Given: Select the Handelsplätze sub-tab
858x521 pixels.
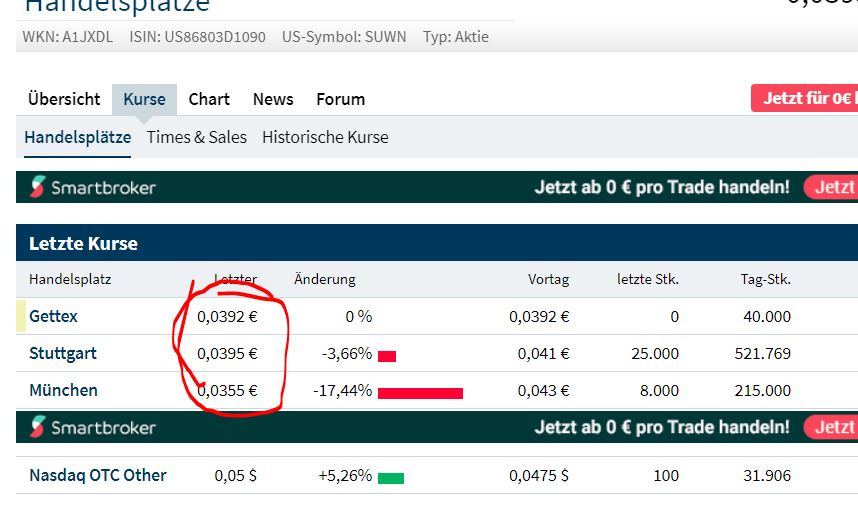Looking at the screenshot, I should click(x=77, y=137).
